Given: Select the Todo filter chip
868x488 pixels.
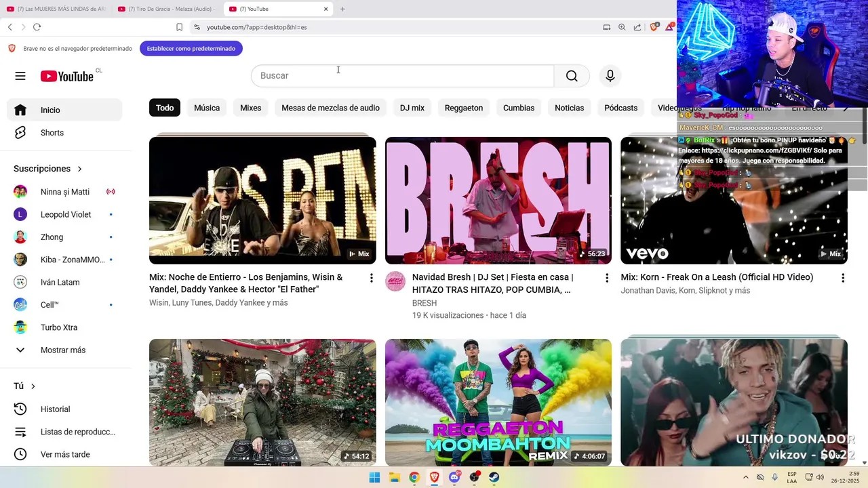Looking at the screenshot, I should tap(165, 108).
